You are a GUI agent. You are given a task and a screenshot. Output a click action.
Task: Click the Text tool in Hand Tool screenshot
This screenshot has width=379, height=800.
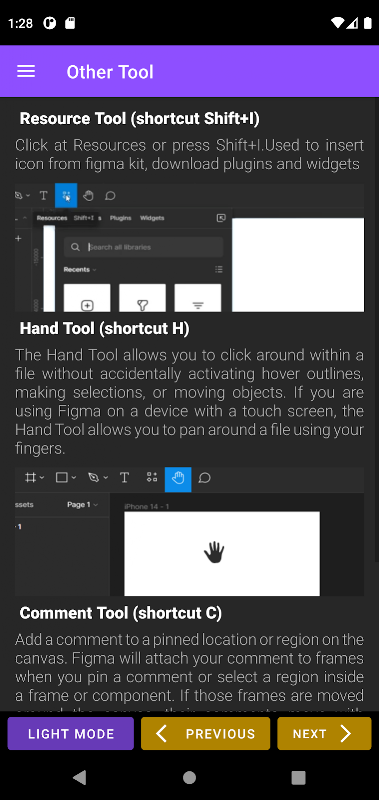(124, 478)
